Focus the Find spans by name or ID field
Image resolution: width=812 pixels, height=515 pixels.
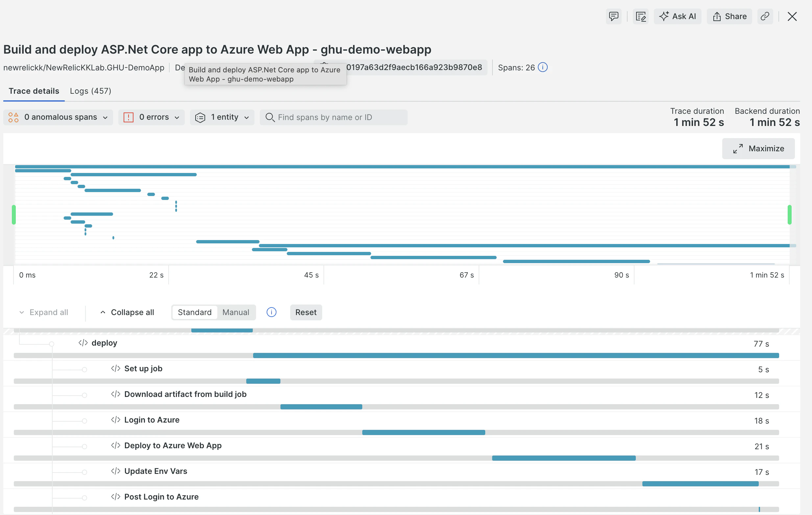click(x=333, y=117)
